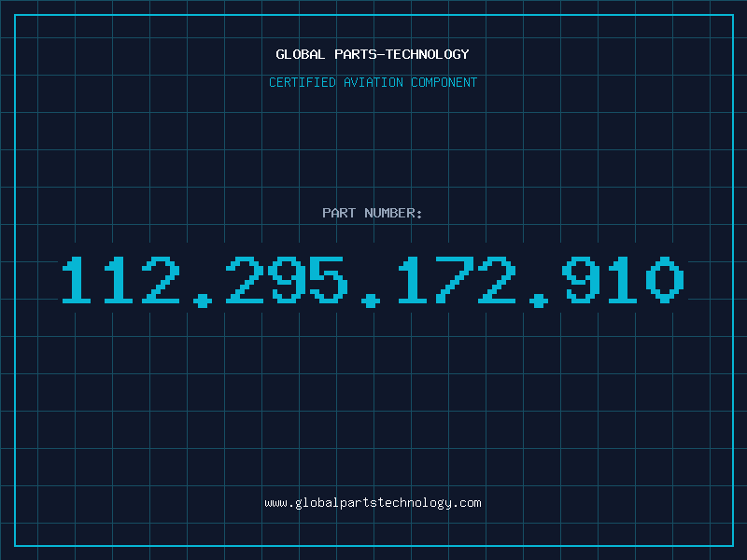Open the www.globalpartstechnology.com link
747x560 pixels.
tap(373, 503)
